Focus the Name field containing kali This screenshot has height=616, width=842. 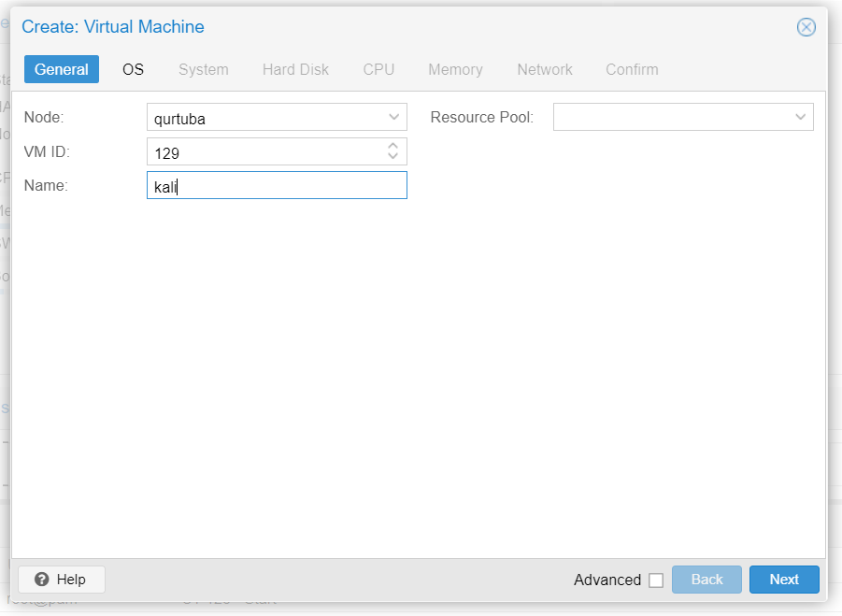click(x=277, y=186)
